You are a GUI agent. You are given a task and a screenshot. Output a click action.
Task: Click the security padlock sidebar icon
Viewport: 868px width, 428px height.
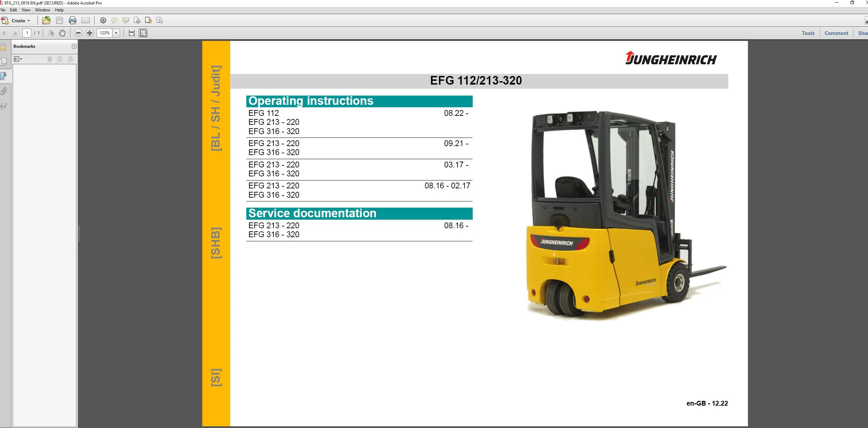coord(3,47)
